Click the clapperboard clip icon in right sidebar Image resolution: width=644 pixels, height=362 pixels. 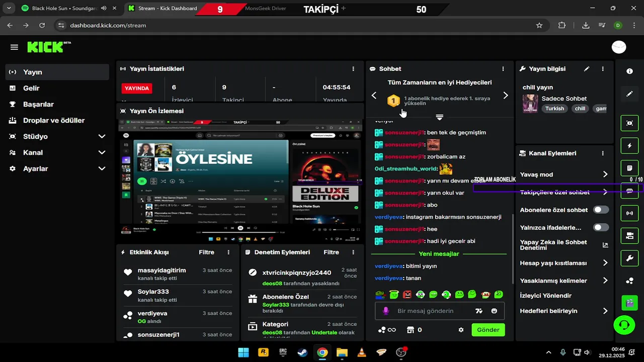(629, 303)
